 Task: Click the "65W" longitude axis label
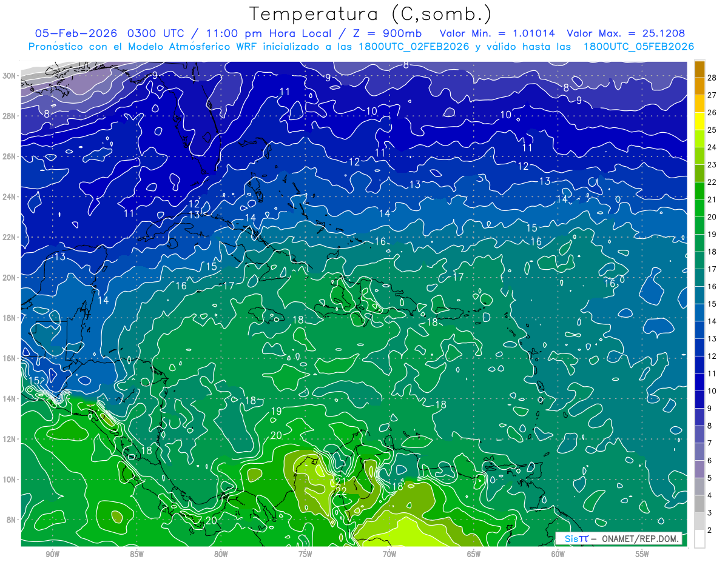tap(474, 554)
